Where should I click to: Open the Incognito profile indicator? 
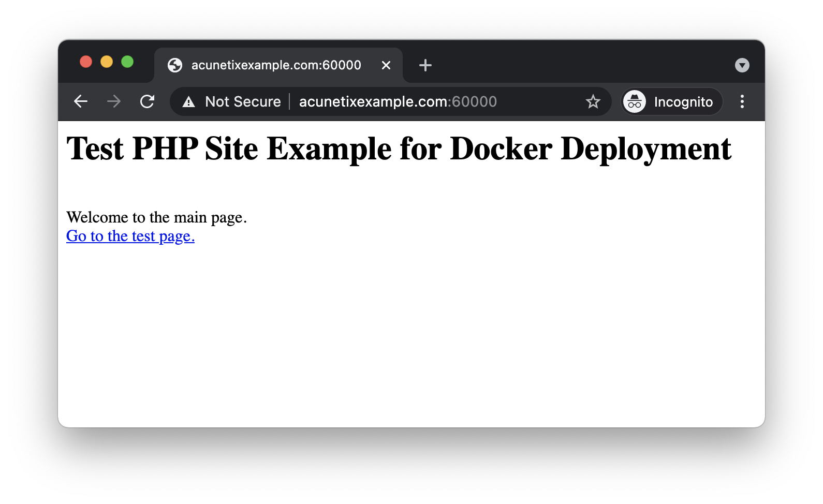(x=671, y=102)
